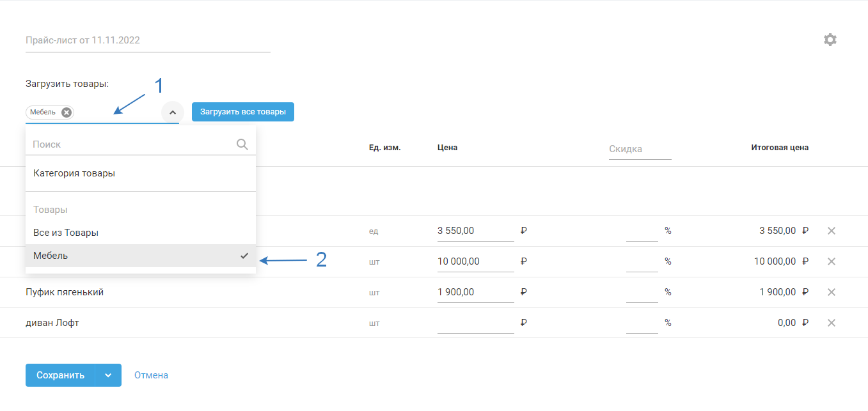Delete the 10 000,00 price row
This screenshot has width=868, height=411.
[832, 261]
